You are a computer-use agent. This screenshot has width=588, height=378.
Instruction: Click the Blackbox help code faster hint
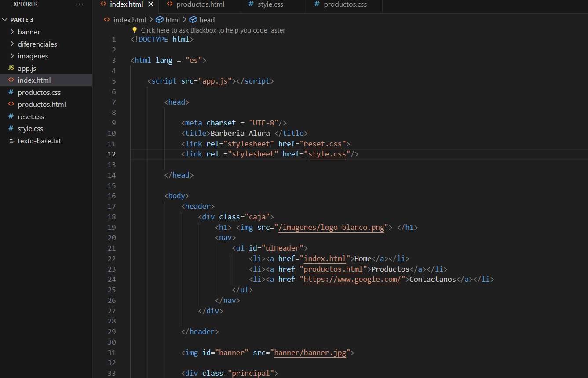coord(213,30)
